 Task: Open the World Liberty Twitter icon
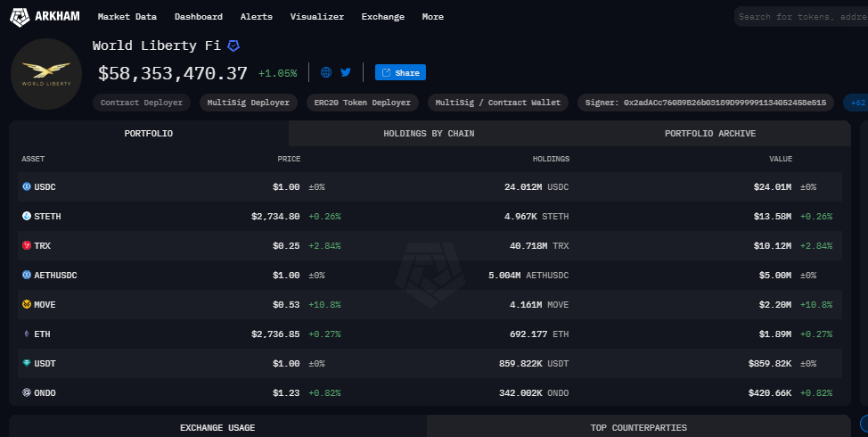pos(346,72)
